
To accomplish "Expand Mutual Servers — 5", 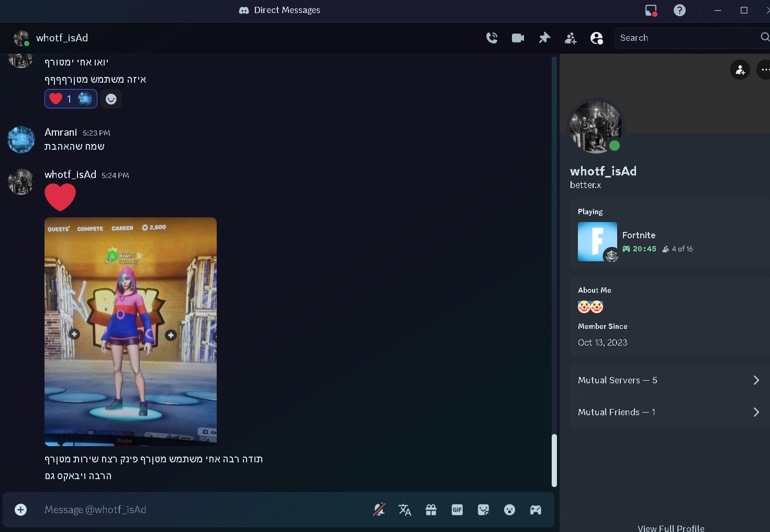I will [x=670, y=380].
